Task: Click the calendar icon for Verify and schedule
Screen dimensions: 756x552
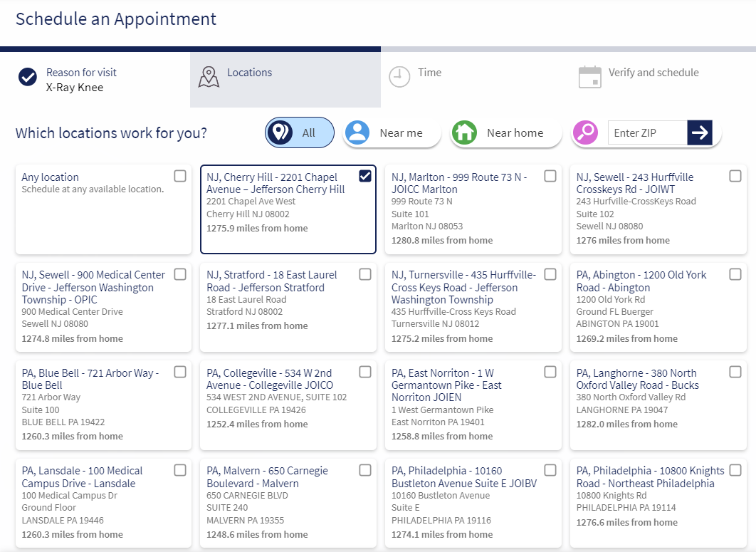Action: point(589,77)
